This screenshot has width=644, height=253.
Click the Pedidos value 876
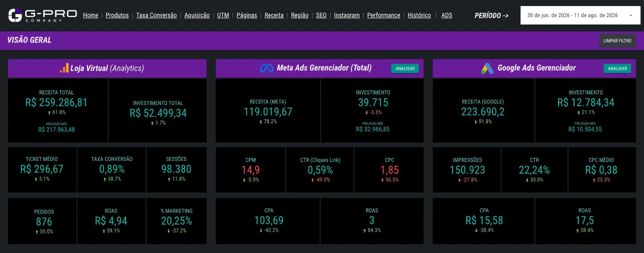(44, 222)
